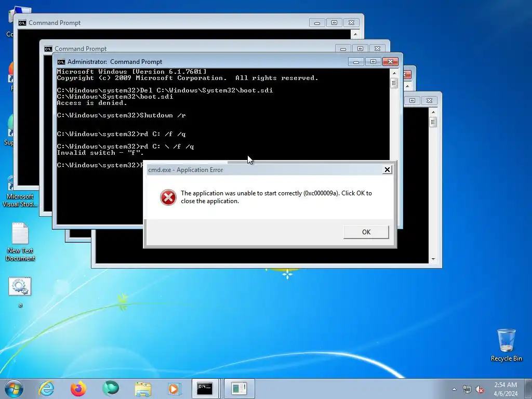
Task: Open the green globe browser taskbar icon
Action: (x=111, y=389)
